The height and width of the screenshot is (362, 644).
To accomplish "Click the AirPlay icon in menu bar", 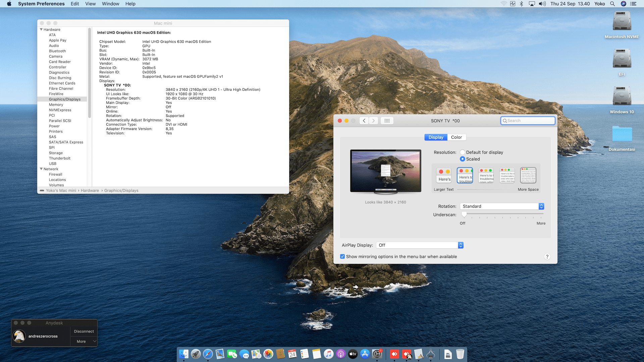I will tap(532, 4).
